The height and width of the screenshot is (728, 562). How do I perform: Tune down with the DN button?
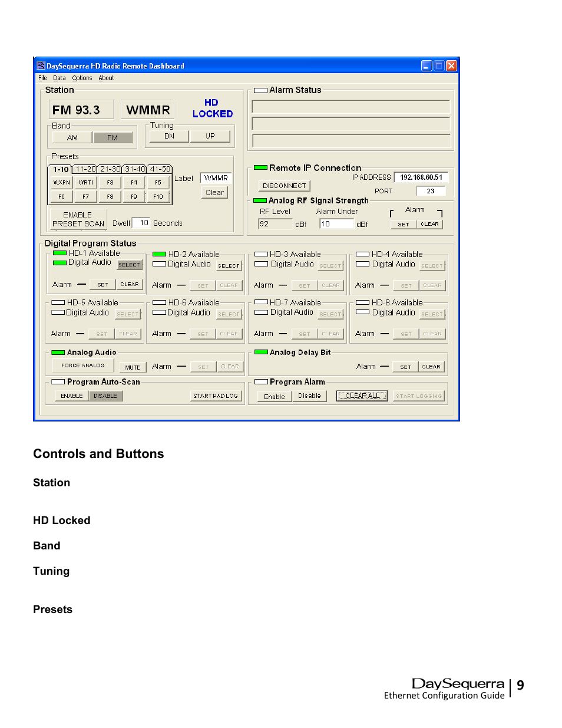tap(170, 136)
